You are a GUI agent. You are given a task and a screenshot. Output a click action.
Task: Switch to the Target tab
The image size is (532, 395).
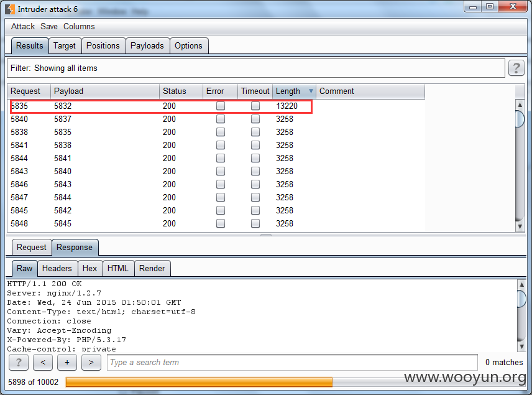coord(65,46)
